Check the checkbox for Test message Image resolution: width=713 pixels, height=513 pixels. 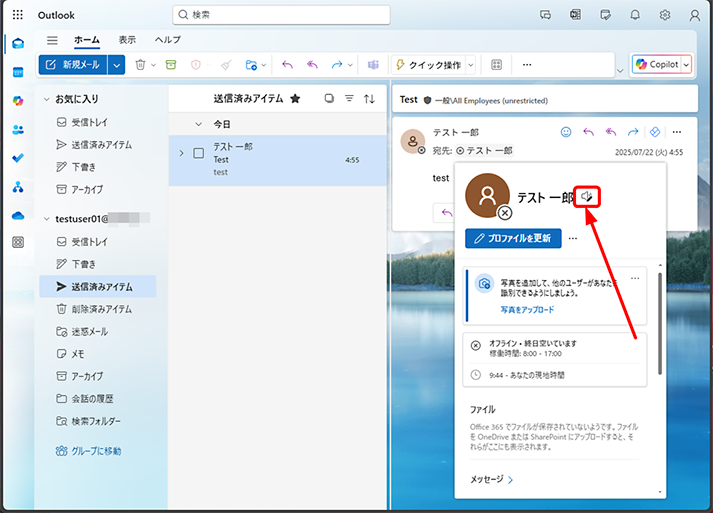click(199, 153)
